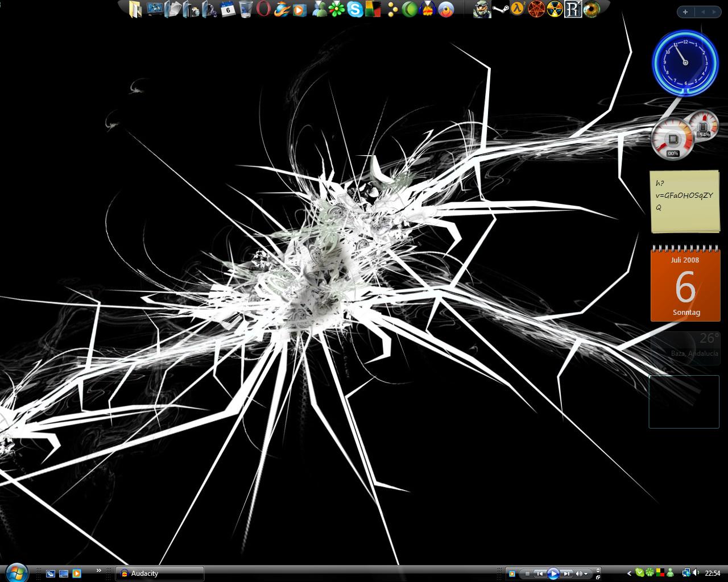The image size is (728, 582).
Task: Open Opera browser from the dock
Action: (x=263, y=9)
